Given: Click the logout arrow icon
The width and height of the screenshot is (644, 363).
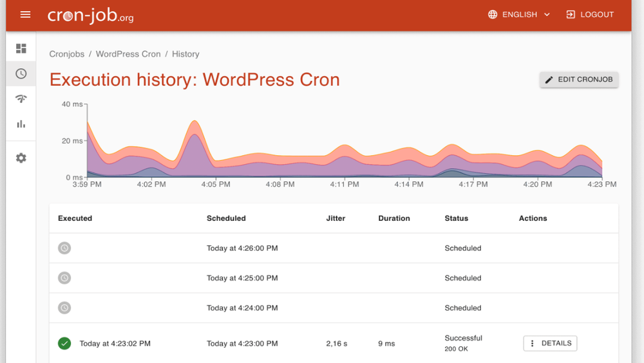Looking at the screenshot, I should coord(571,14).
